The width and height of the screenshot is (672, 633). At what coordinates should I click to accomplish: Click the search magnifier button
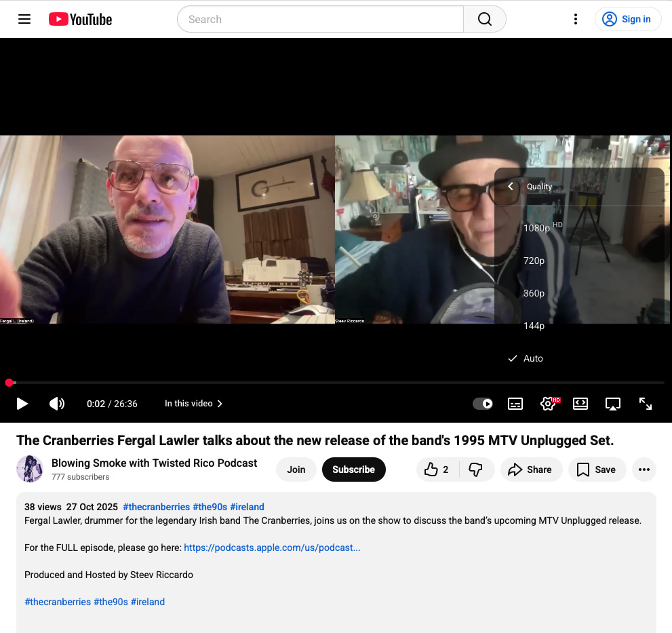(x=484, y=19)
